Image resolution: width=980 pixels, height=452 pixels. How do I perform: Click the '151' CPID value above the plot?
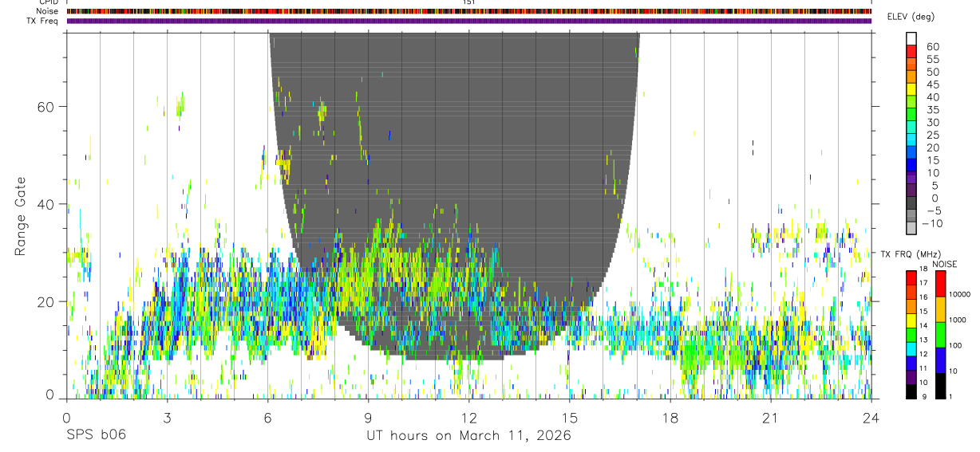click(469, 2)
